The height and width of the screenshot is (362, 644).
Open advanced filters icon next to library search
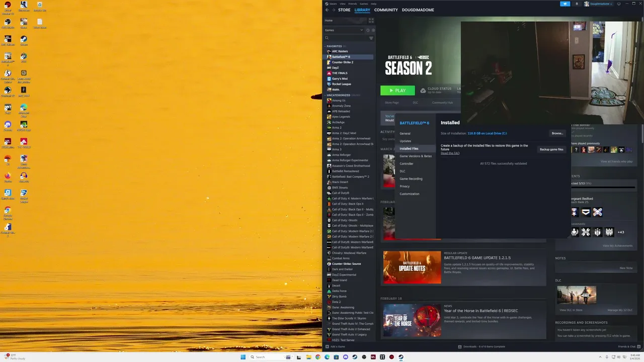click(x=371, y=38)
